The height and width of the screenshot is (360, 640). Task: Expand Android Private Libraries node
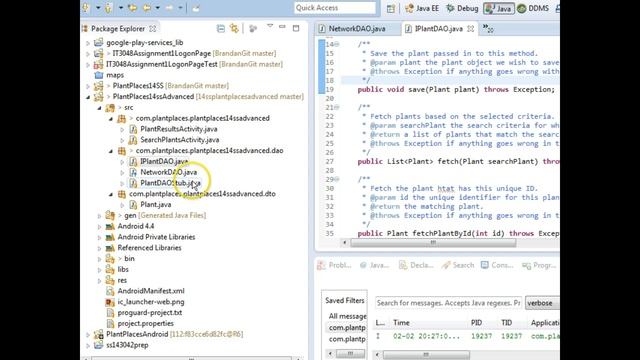pos(99,237)
